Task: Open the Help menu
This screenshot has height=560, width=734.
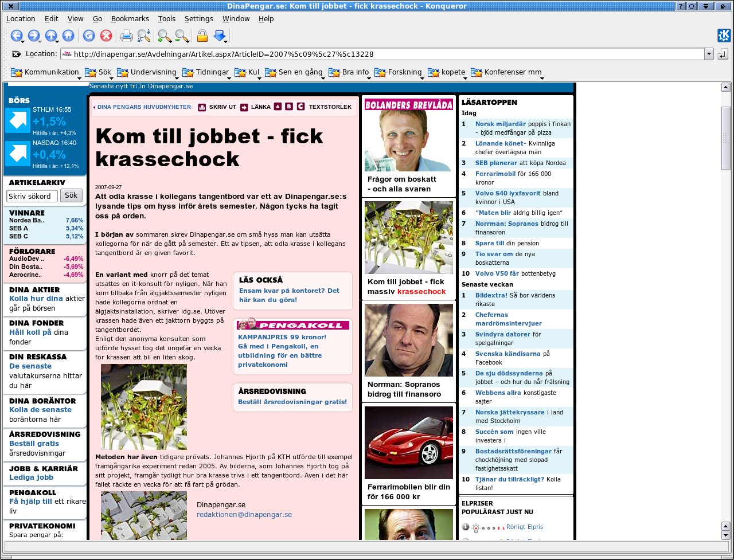Action: pyautogui.click(x=266, y=19)
